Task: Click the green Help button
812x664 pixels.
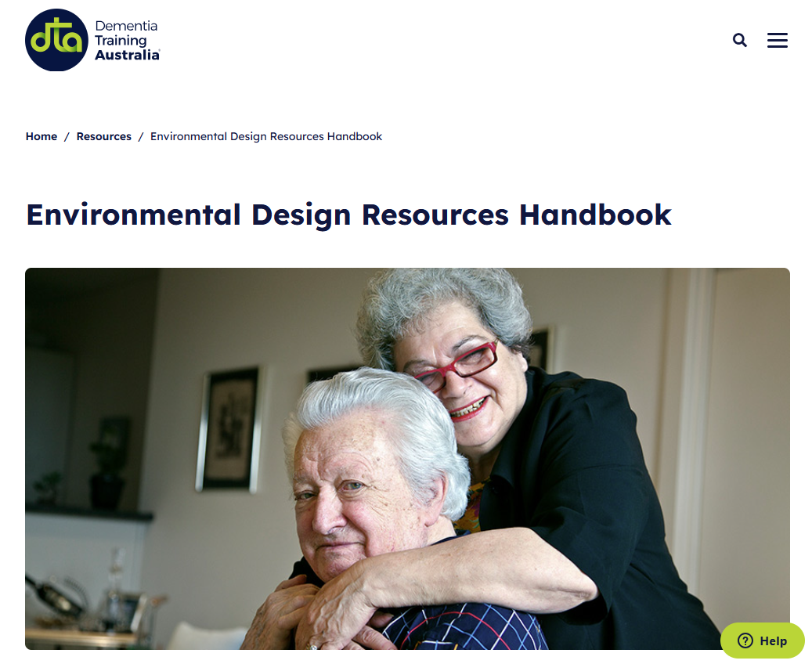Action: click(x=762, y=641)
